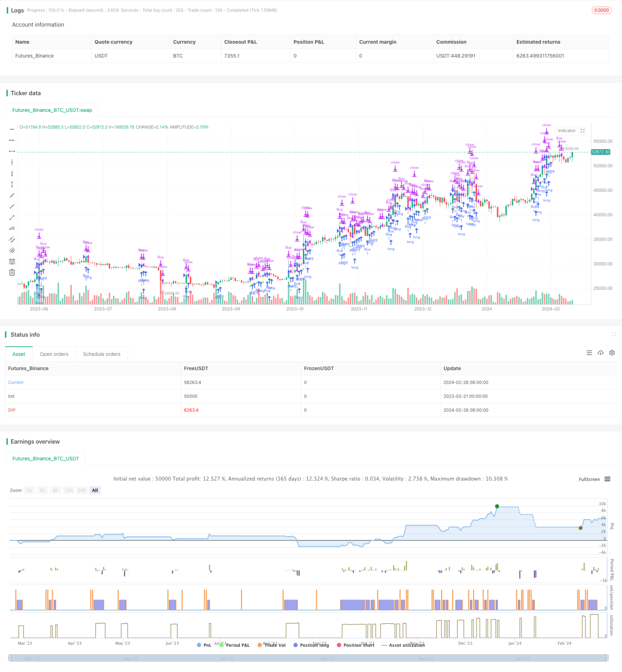Select the Futures_Binance_BTC_USDT earnings tab
Screen dimensions: 622x672
45,458
